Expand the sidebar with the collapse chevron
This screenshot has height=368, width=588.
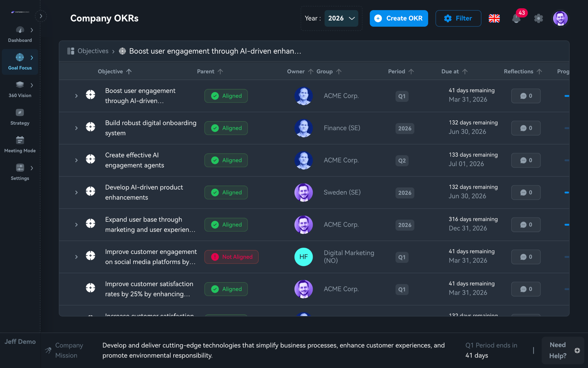click(x=41, y=16)
